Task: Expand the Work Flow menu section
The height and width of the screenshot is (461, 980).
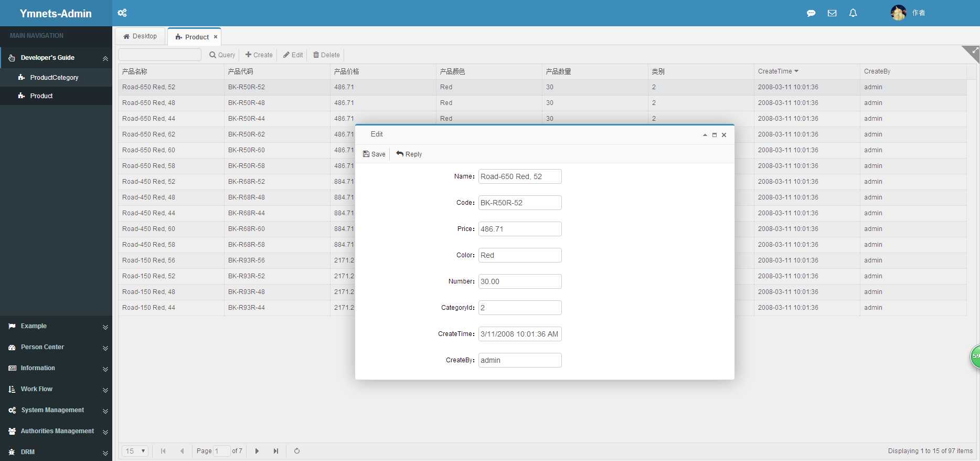Action: coord(56,389)
